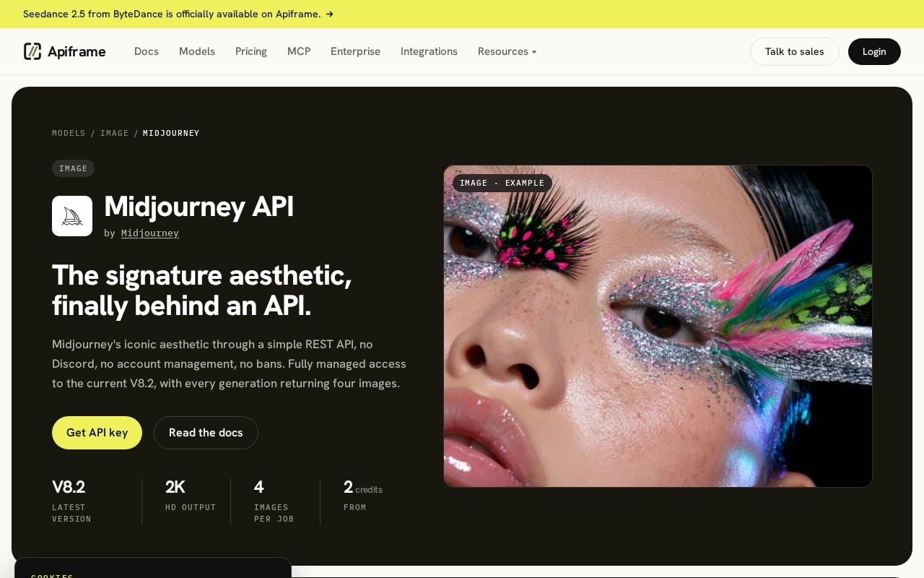Click the Seedance 2.5 announcement text
Screen dimensions: 924x578
[172, 14]
